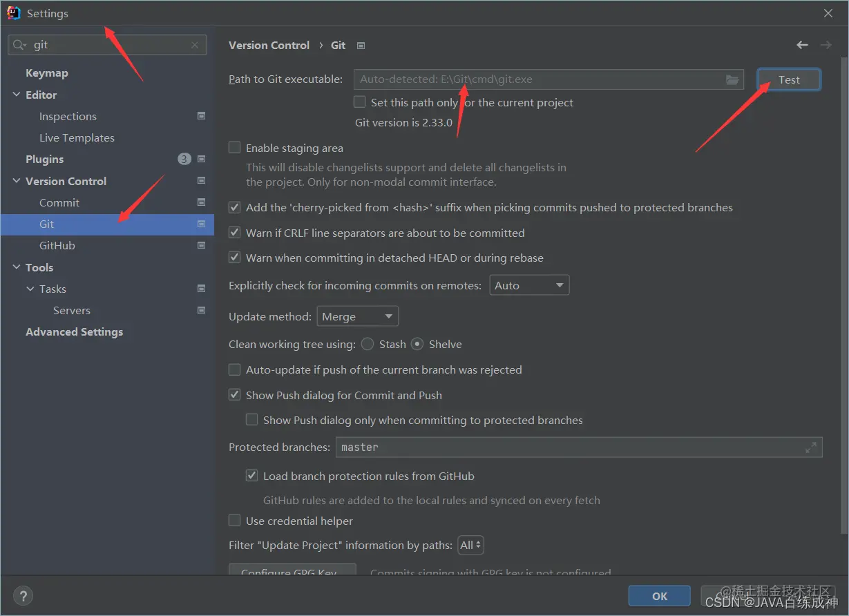The height and width of the screenshot is (616, 849).
Task: Toggle the cherry-picked suffix checkbox
Action: pos(235,207)
